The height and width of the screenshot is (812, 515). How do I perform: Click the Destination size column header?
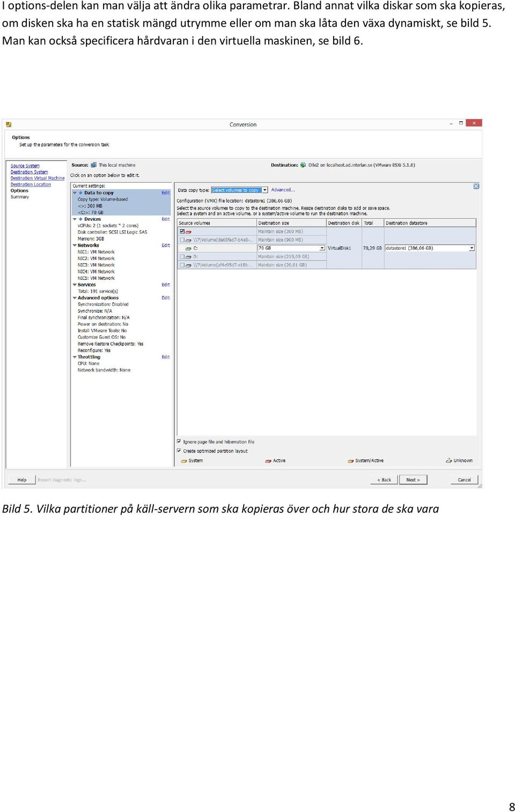click(291, 223)
